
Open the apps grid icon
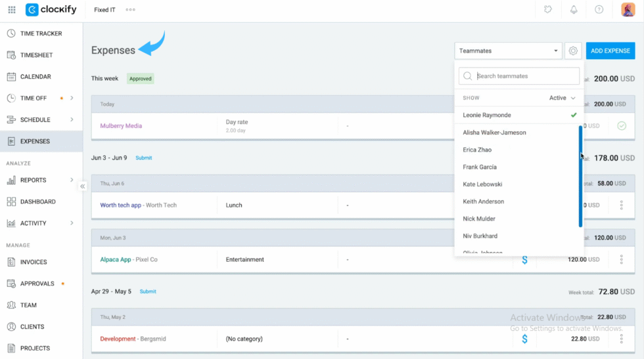click(12, 9)
